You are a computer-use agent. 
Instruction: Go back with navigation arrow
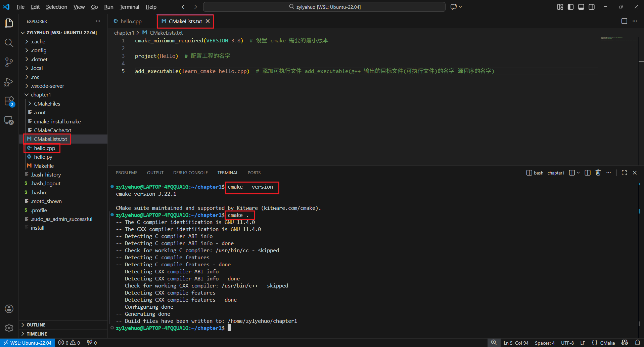(x=184, y=7)
